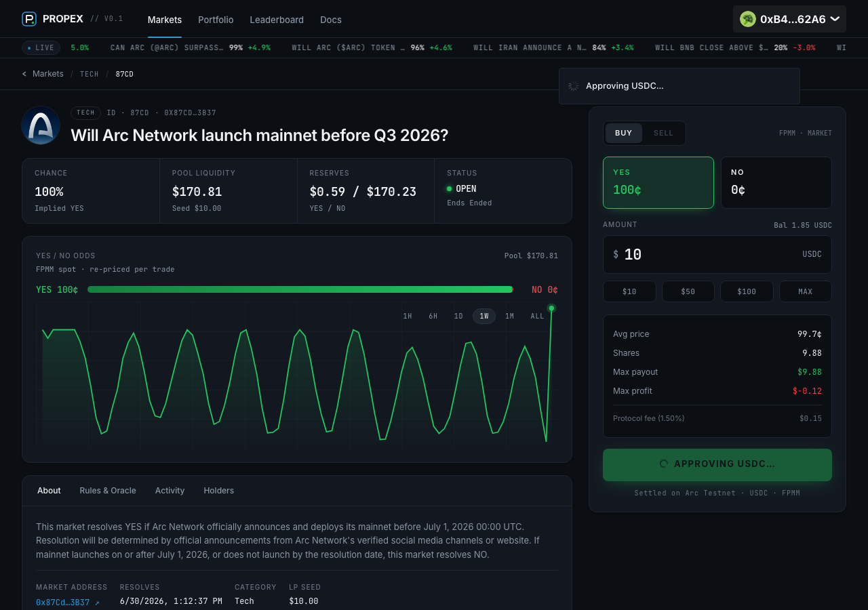This screenshot has width=868, height=610.
Task: Click the LIVE ticker badge
Action: (41, 47)
